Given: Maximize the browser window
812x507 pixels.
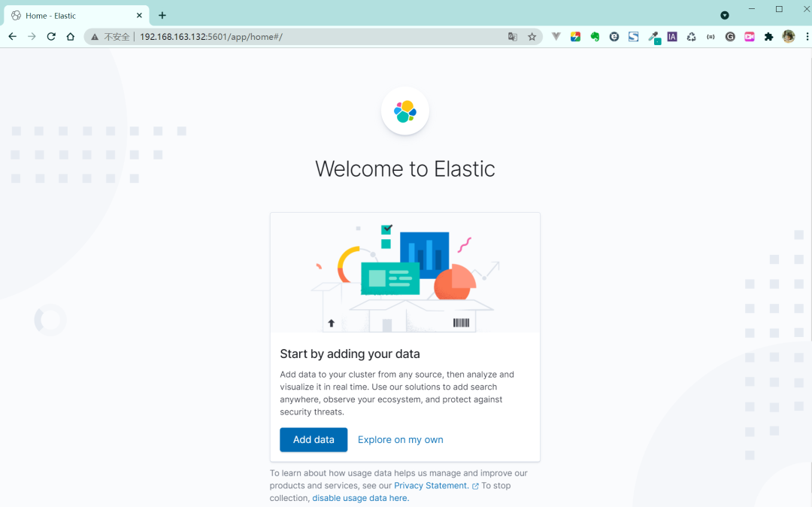Looking at the screenshot, I should click(779, 9).
